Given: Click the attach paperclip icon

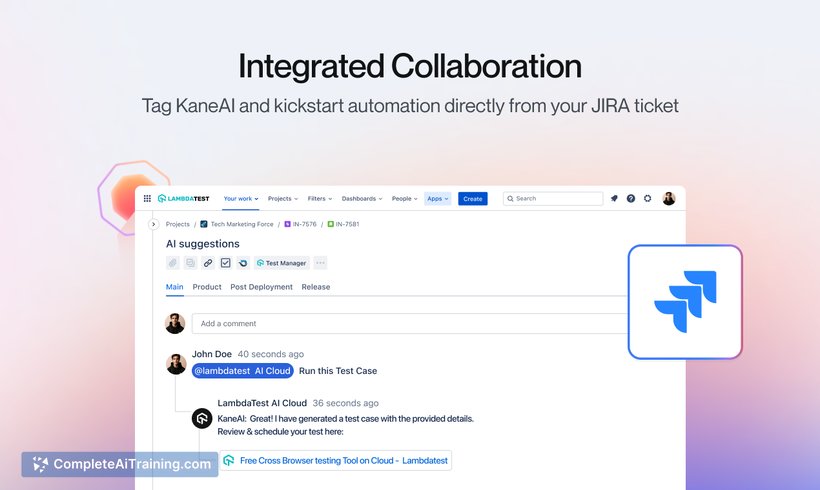Looking at the screenshot, I should (x=173, y=263).
